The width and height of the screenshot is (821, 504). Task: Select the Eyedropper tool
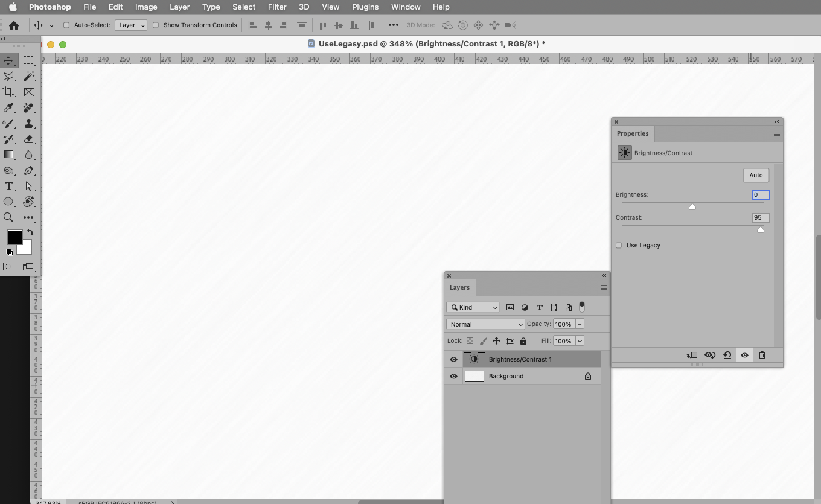8,107
